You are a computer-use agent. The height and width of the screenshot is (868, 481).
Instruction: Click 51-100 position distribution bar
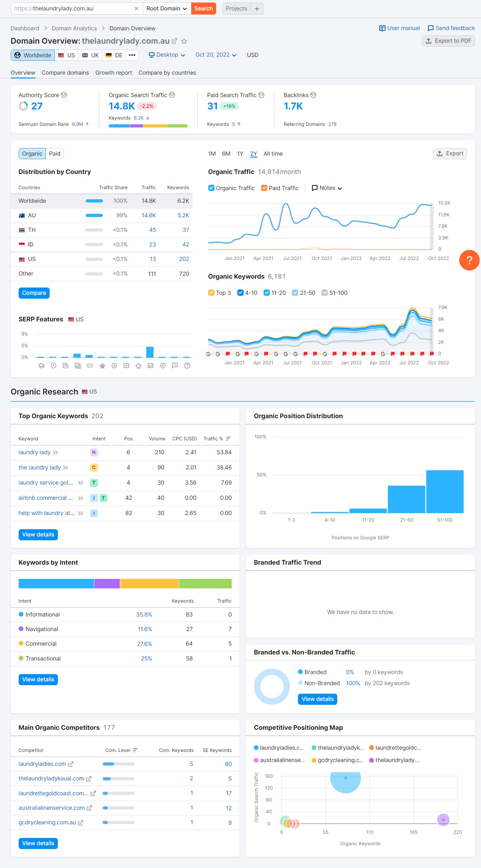[445, 492]
